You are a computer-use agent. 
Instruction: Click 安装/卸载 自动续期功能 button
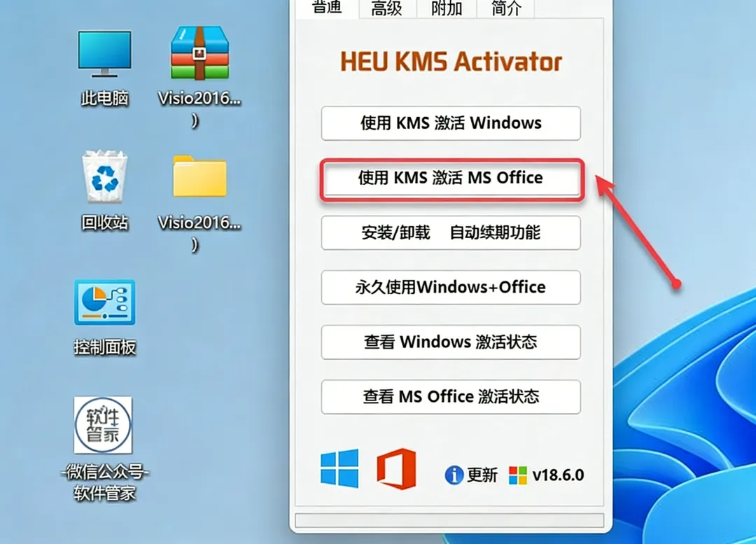[451, 233]
